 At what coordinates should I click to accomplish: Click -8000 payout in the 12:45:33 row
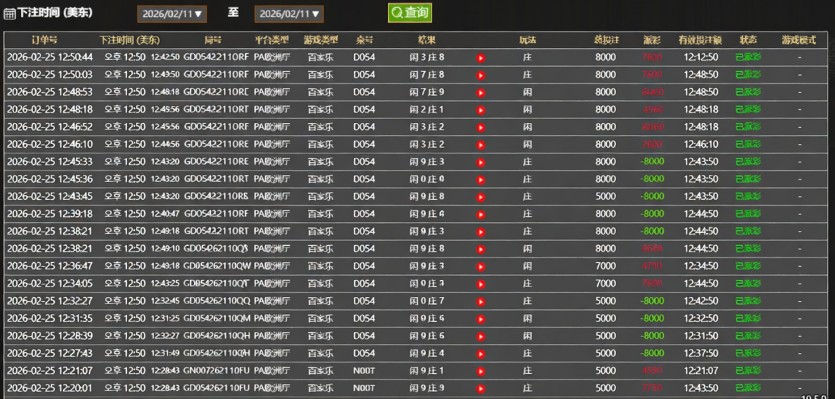pos(652,161)
